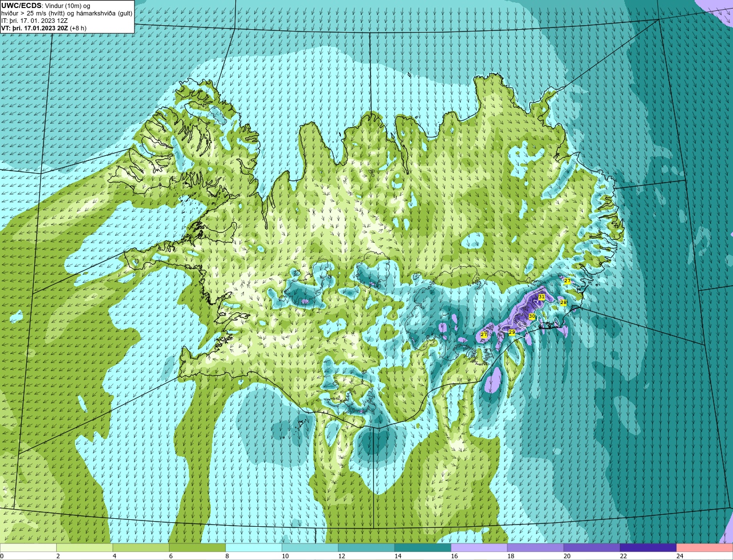The image size is (733, 560).
Task: Click the 8–10 m/s pale cyan legend swatch
Action: 254,547
